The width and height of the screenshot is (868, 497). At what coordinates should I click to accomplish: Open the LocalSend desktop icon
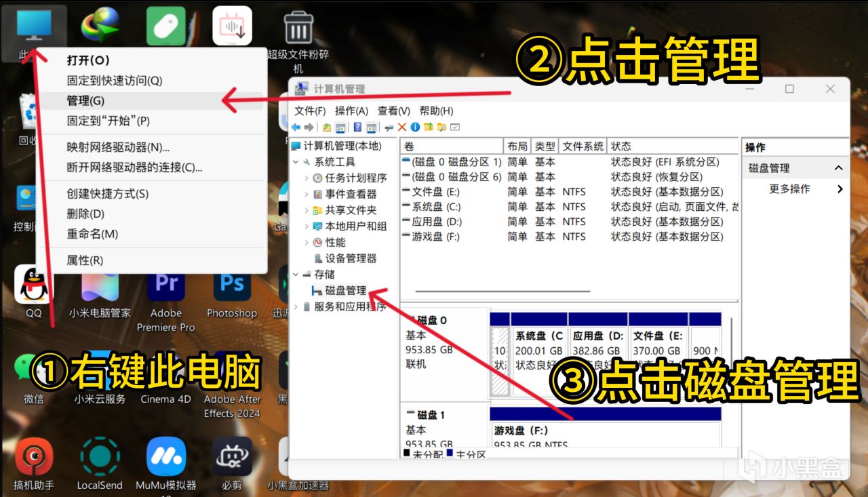[100, 463]
